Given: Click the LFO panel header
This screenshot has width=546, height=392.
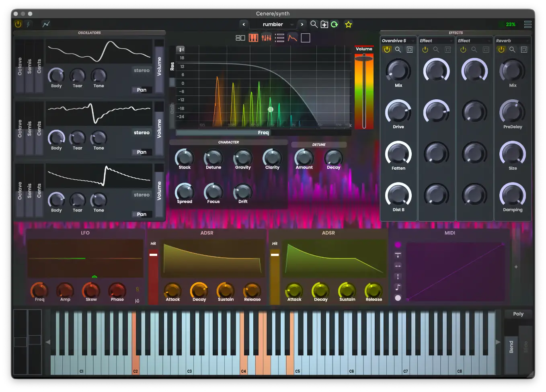Looking at the screenshot, I should (x=85, y=233).
